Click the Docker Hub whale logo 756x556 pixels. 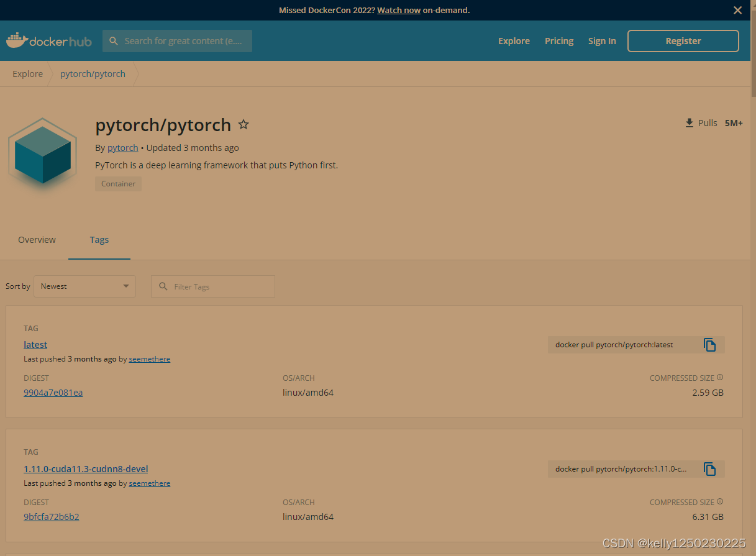point(49,41)
